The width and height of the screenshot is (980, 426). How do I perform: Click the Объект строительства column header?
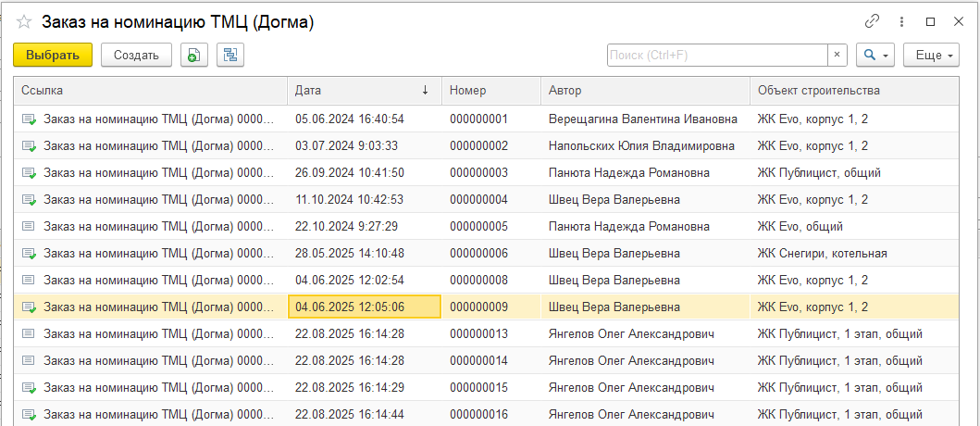852,91
